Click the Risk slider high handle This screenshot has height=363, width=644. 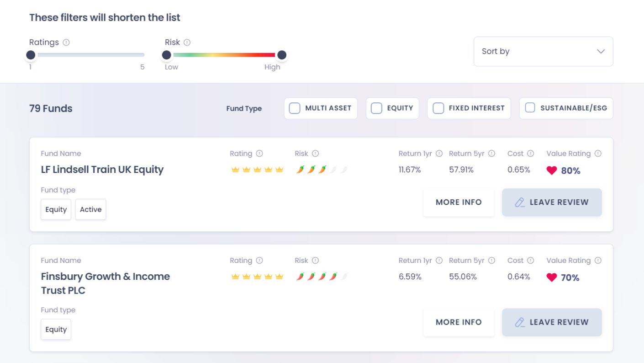tap(282, 55)
